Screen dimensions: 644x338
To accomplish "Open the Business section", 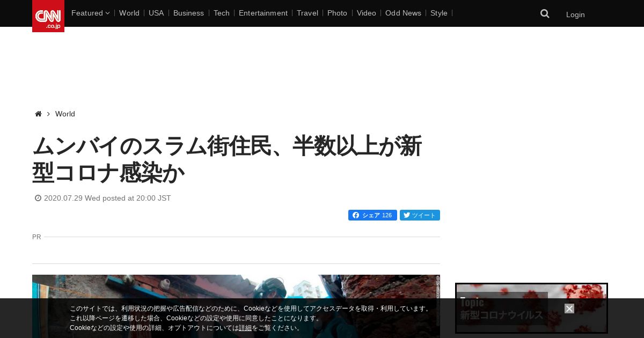I will 188,13.
